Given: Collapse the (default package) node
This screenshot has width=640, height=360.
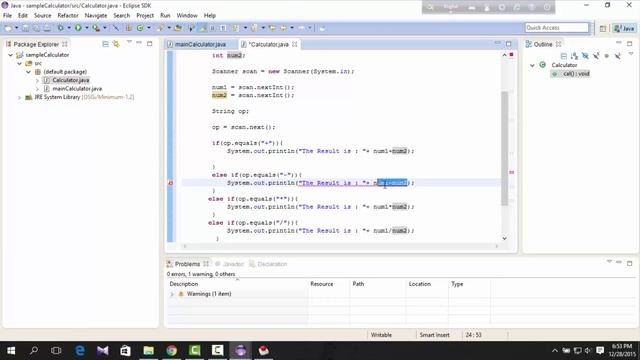Looking at the screenshot, I should [28, 72].
